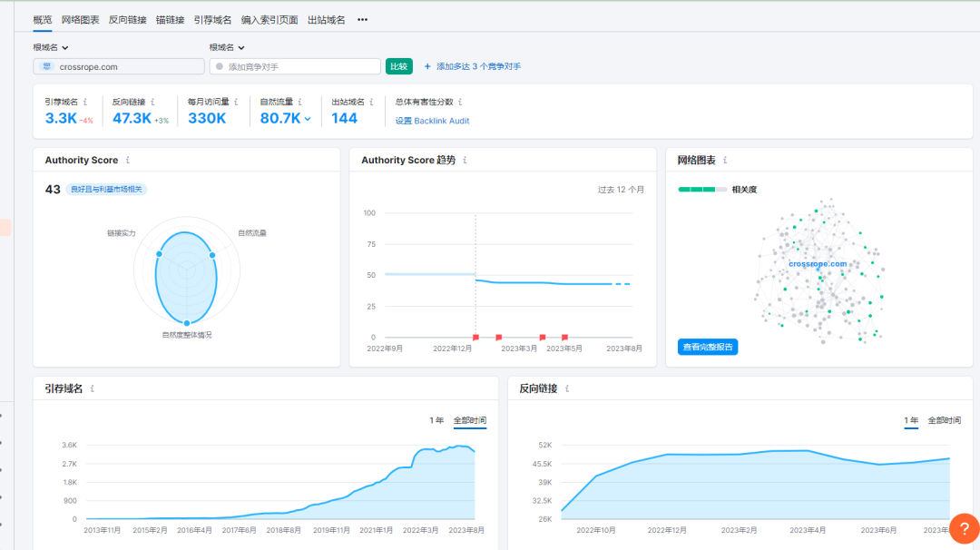Open 编入索引页面 tab

(x=269, y=20)
